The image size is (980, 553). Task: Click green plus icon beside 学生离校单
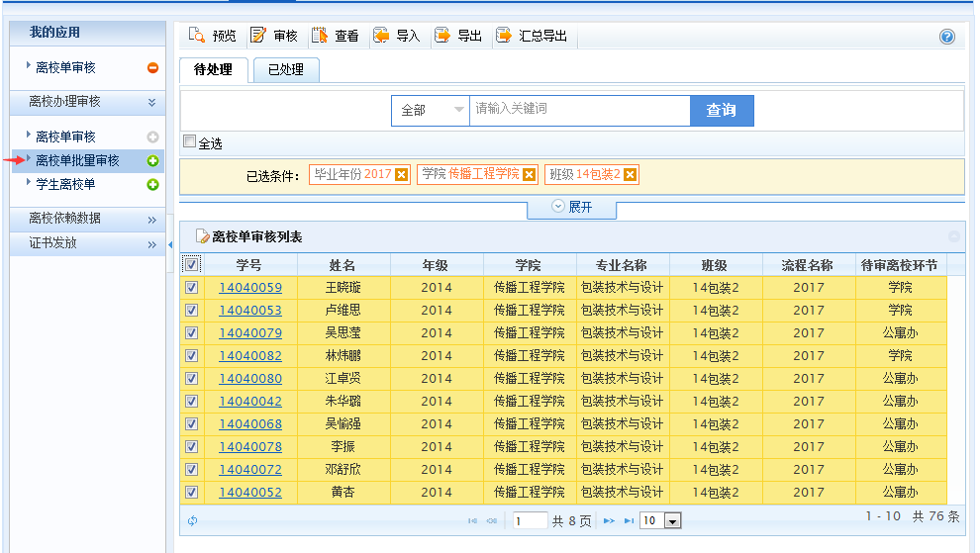tap(152, 185)
